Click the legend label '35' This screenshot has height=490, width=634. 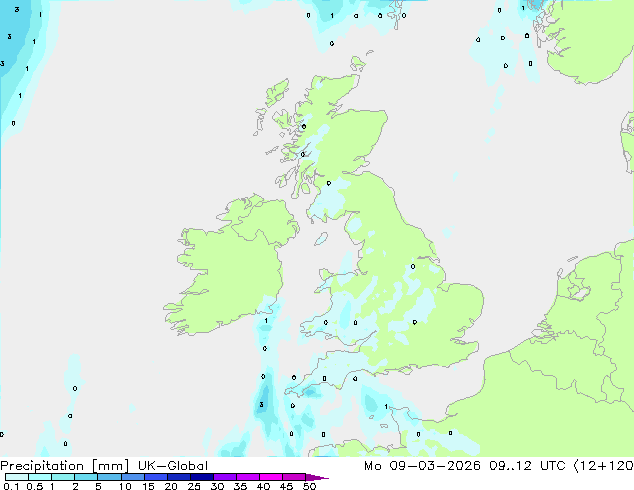[240, 486]
